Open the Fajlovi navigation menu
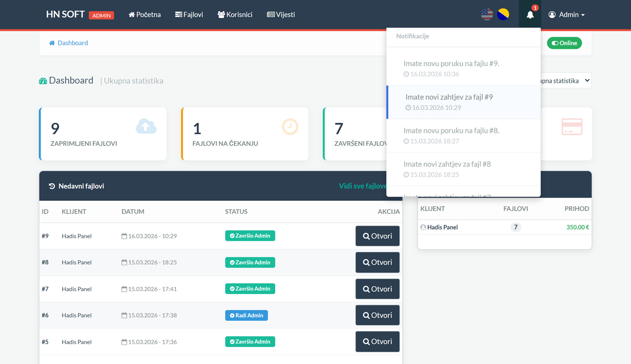 [x=189, y=15]
